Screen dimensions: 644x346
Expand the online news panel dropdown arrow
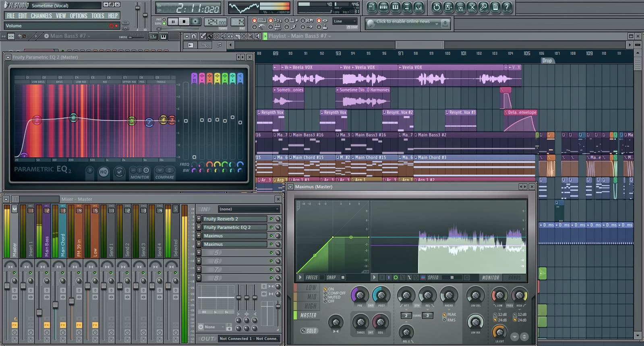click(437, 24)
